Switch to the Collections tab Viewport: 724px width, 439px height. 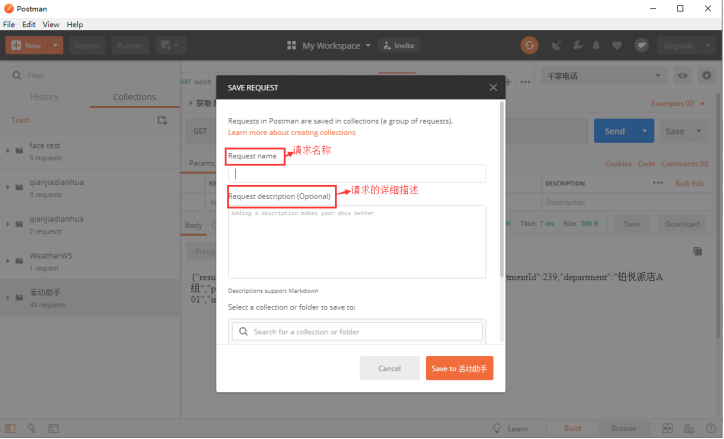[134, 97]
